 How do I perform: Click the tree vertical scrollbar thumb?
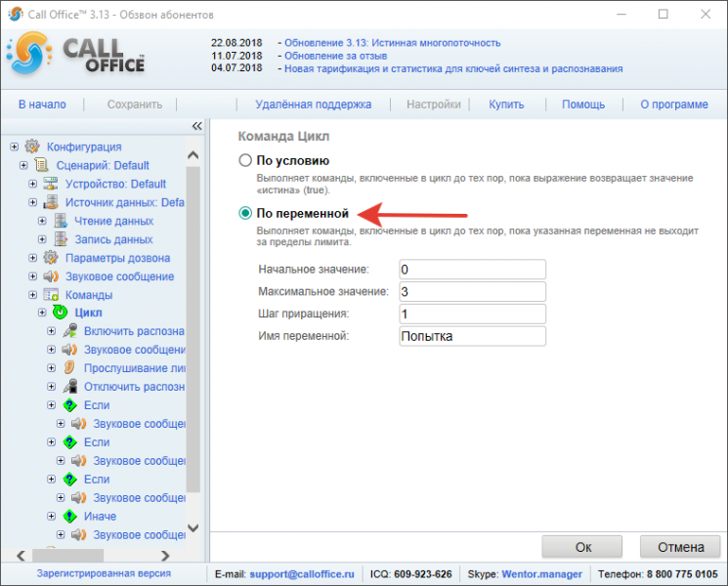[x=193, y=329]
